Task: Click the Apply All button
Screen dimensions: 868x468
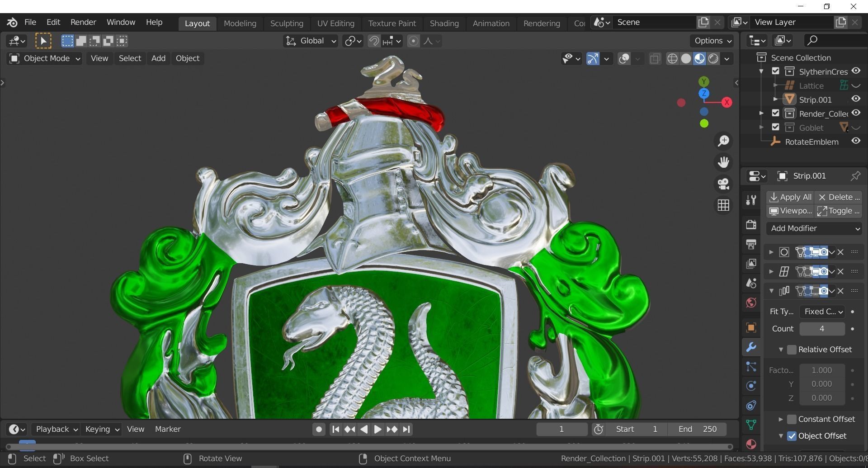Action: pyautogui.click(x=790, y=197)
